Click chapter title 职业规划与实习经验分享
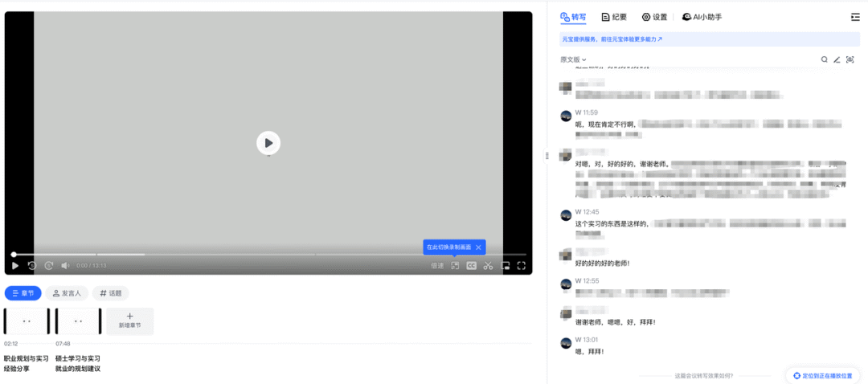Screen dimensions: 868x384 click(26, 364)
